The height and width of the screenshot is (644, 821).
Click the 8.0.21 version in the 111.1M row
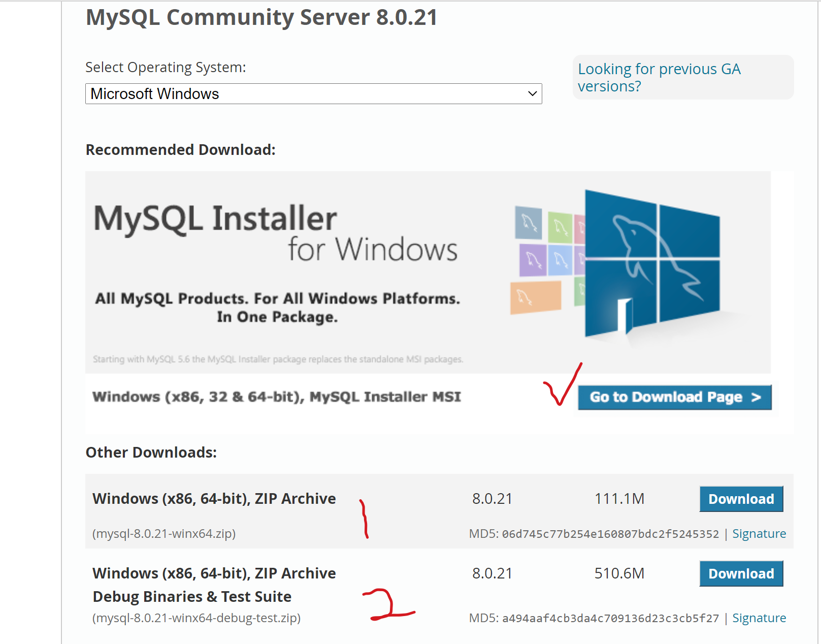(492, 499)
